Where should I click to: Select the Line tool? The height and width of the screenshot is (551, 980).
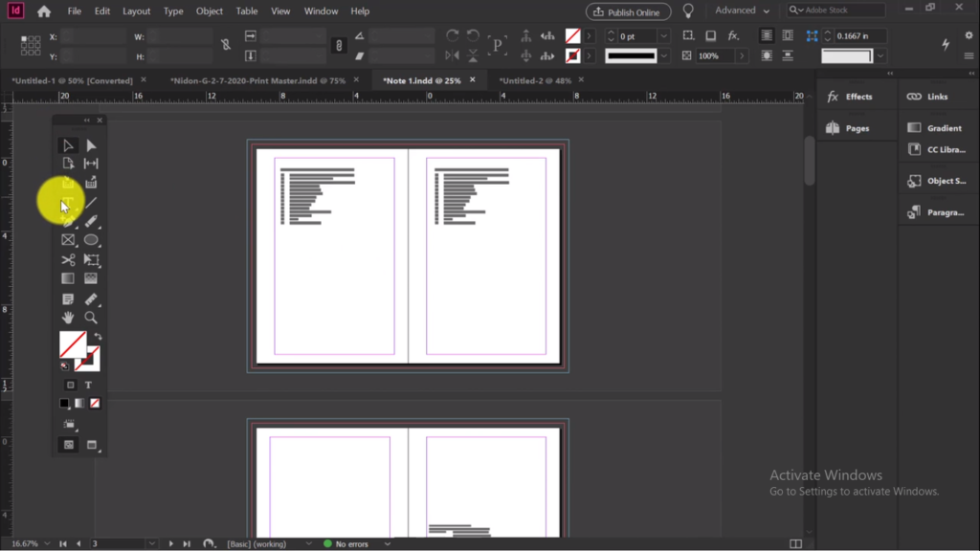tap(91, 203)
